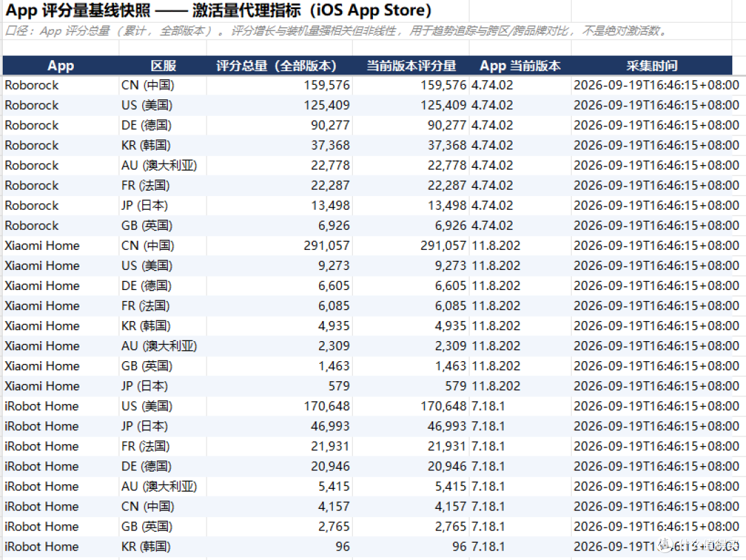Select 'CN (中国)' in the iRobot Home row

click(x=148, y=506)
